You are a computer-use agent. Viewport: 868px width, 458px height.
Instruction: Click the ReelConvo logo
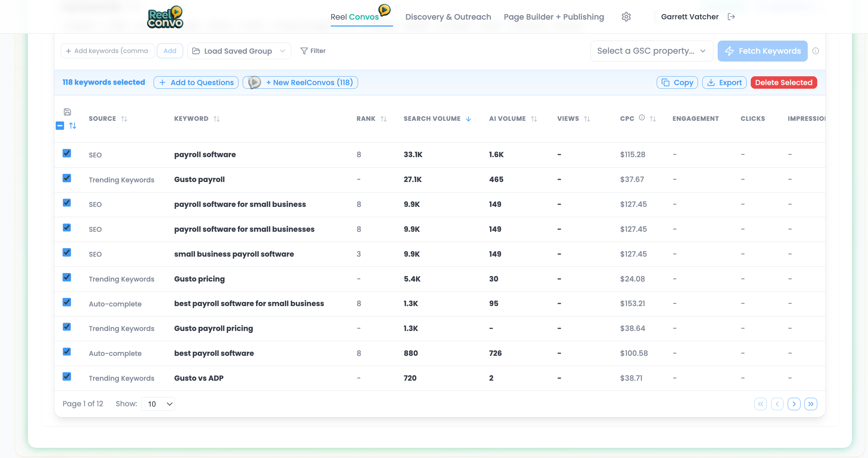tap(165, 17)
